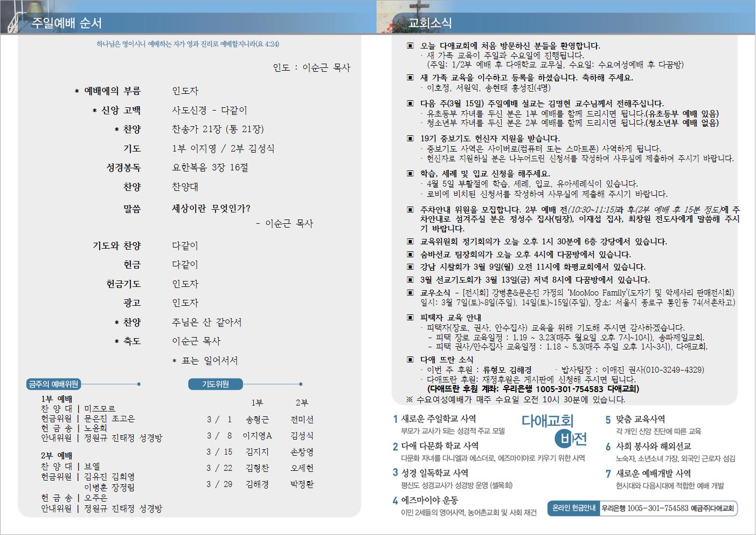The height and width of the screenshot is (535, 756).
Task: Click the square bullet before 학습, 세례 및 입교
Action: 410,174
